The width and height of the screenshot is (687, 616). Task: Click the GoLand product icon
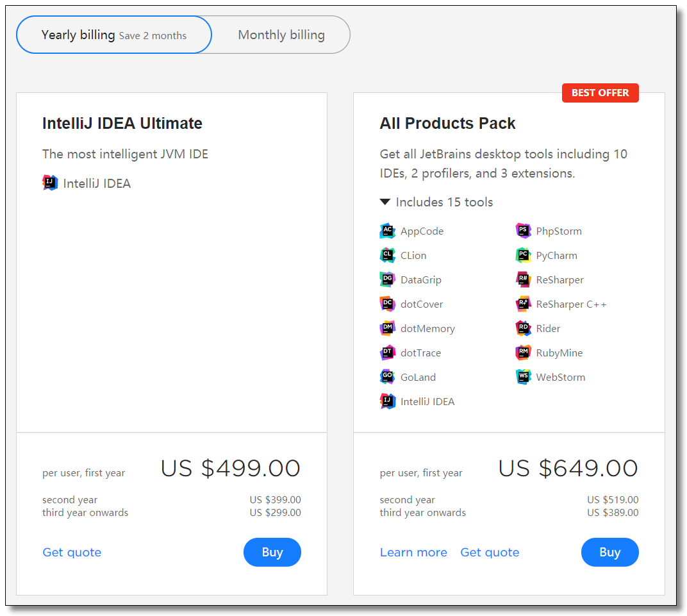pyautogui.click(x=387, y=378)
